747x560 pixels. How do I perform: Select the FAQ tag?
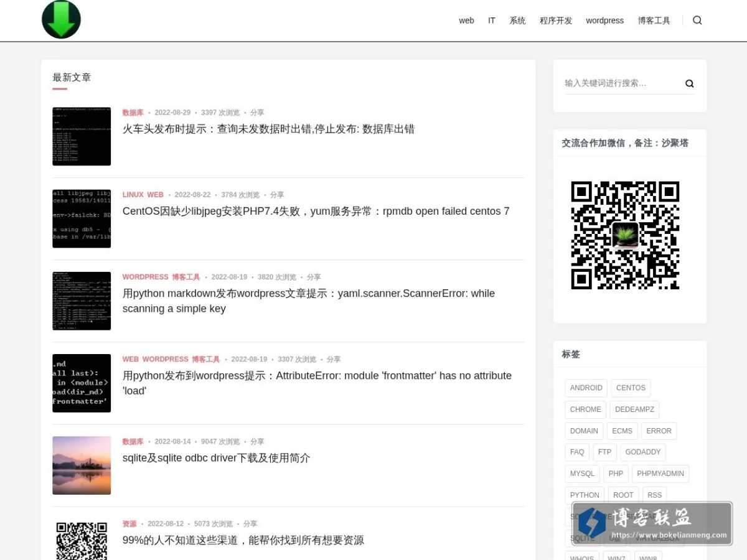[x=577, y=452]
